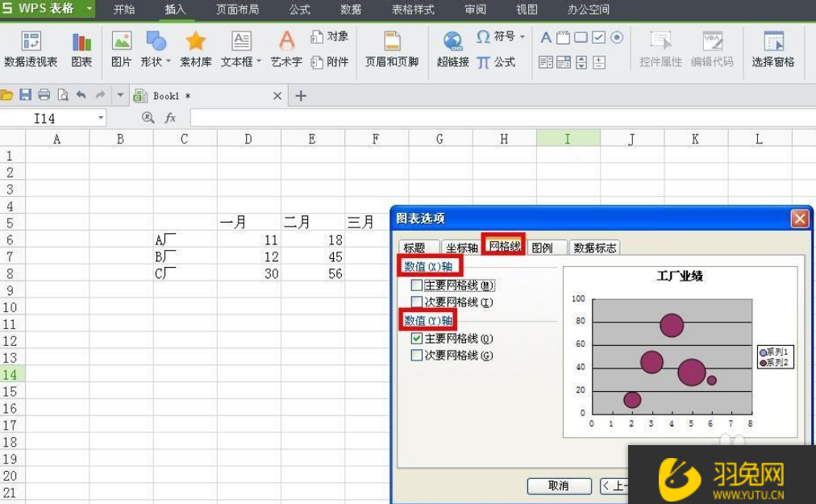
Task: Open the 坐标轴 tab in chart options
Action: pyautogui.click(x=461, y=248)
